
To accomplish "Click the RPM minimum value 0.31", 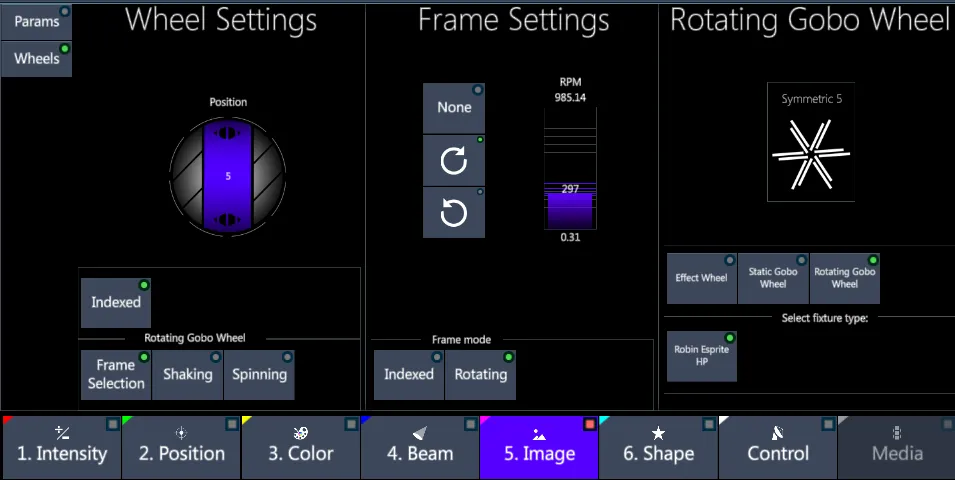I will coord(570,238).
